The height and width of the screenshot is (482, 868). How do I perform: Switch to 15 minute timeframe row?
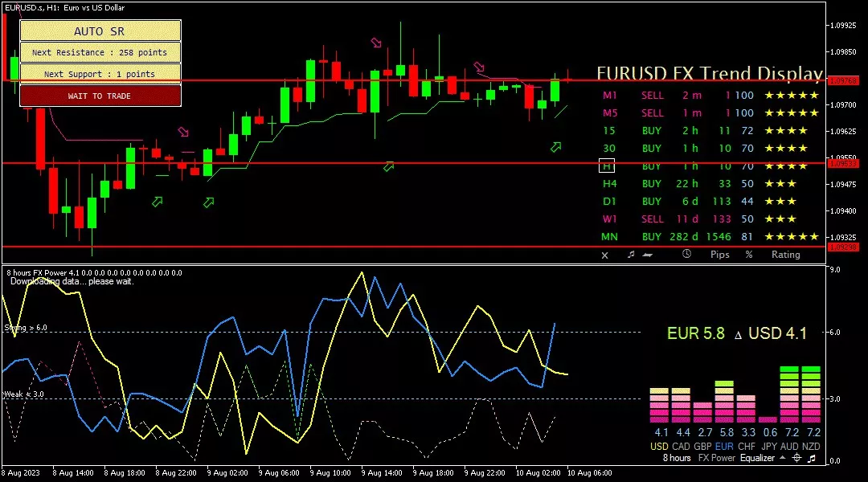609,131
